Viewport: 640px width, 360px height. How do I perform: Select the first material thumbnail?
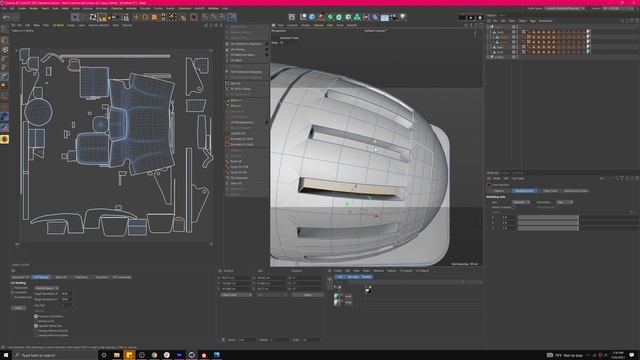(337, 296)
